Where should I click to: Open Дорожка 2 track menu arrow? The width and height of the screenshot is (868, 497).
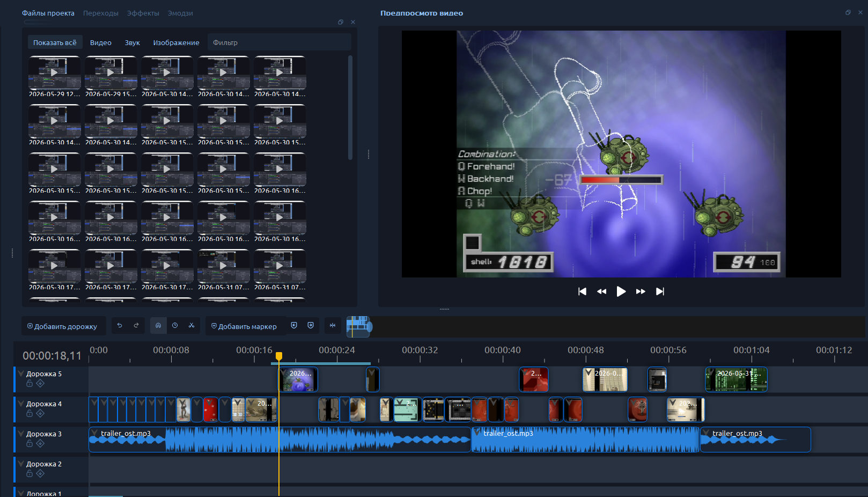[21, 464]
